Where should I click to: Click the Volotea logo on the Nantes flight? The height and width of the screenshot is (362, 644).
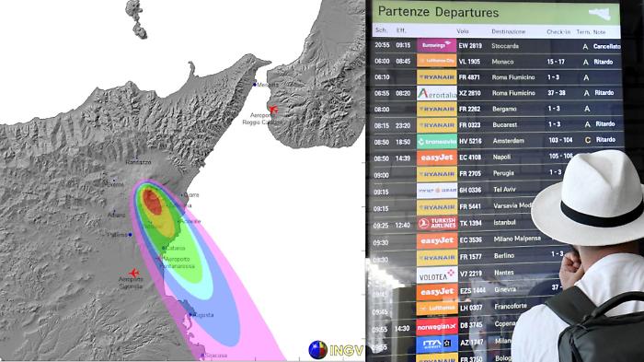click(437, 275)
